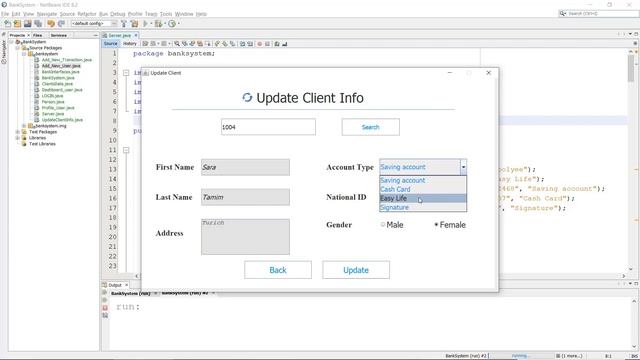Expand the banksystem.img package node
Viewport: 640px width, 360px height.
coord(24,126)
